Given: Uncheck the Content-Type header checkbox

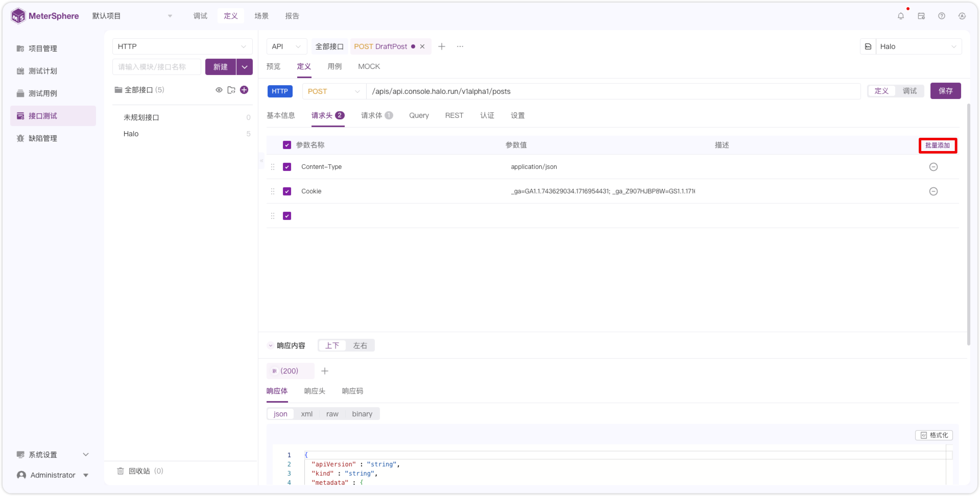Looking at the screenshot, I should tap(287, 167).
